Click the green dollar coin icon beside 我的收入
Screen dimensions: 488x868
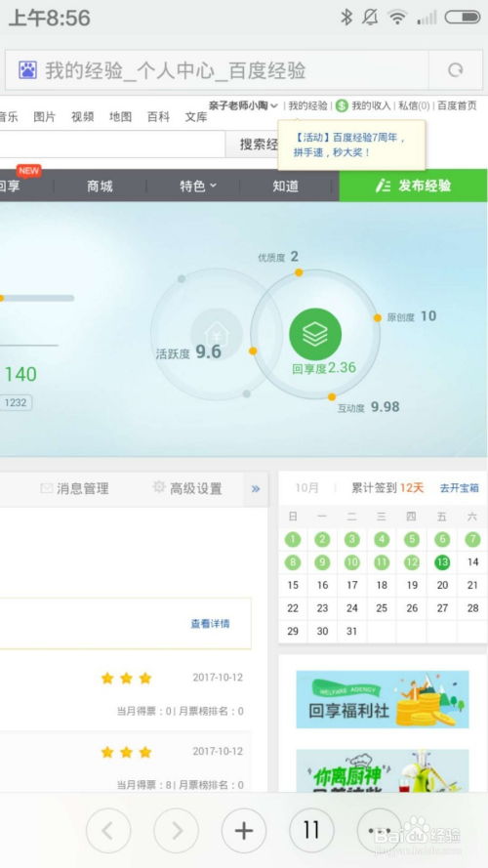coord(342,105)
